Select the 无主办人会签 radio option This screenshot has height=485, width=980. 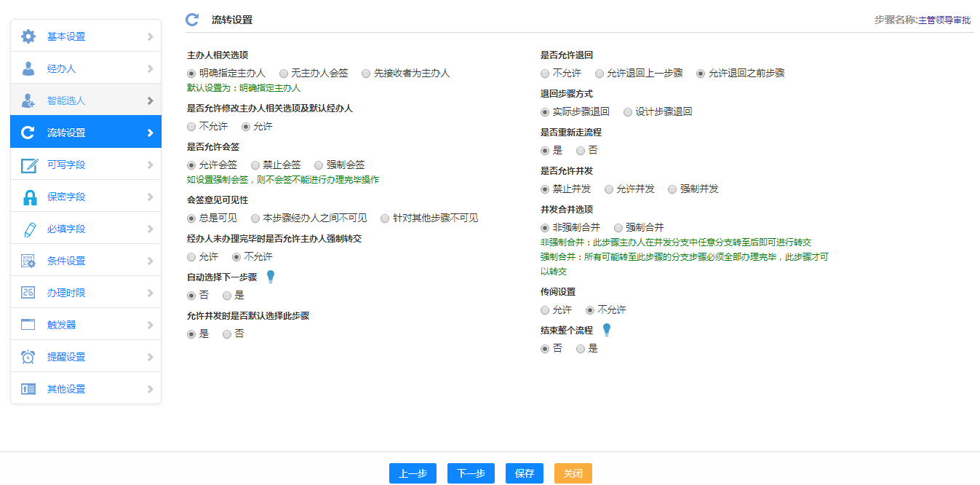284,74
